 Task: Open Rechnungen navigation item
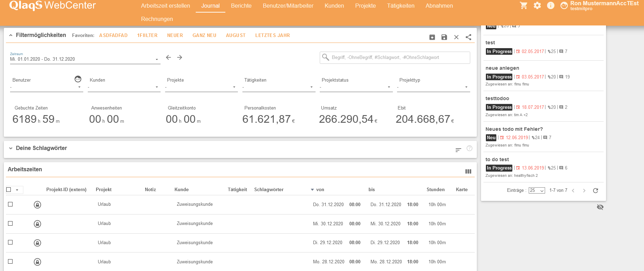click(x=157, y=19)
